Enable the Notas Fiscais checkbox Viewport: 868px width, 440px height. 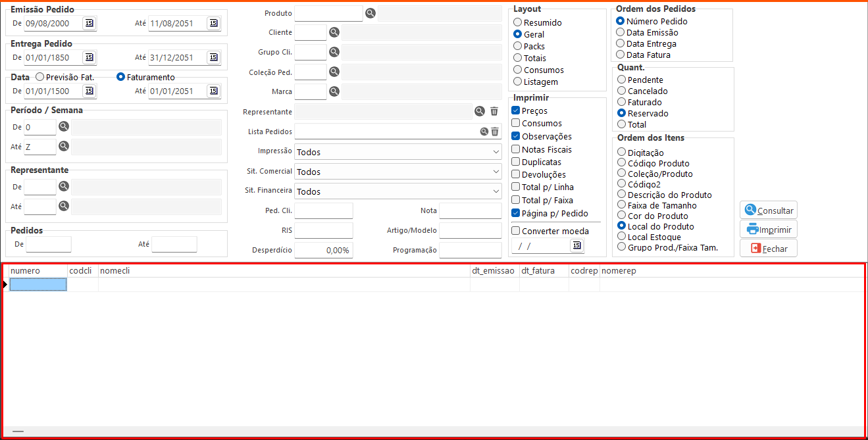click(x=516, y=149)
